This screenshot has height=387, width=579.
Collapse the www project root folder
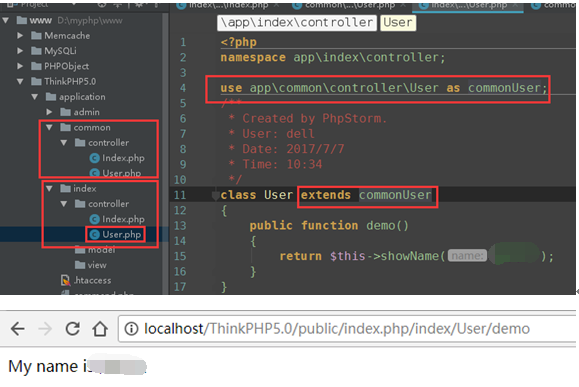click(6, 20)
